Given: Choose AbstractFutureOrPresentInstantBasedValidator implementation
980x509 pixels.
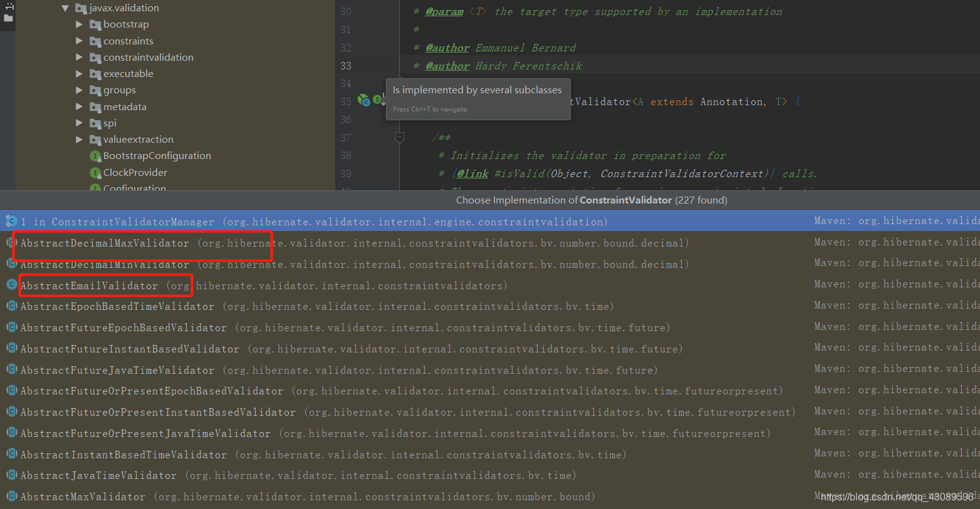Looking at the screenshot, I should 490,412.
